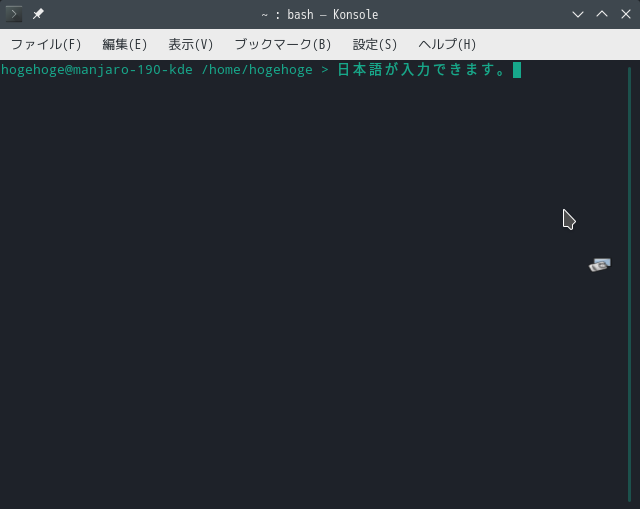640x509 pixels.
Task: Open the 編集(E) menu
Action: coord(124,44)
